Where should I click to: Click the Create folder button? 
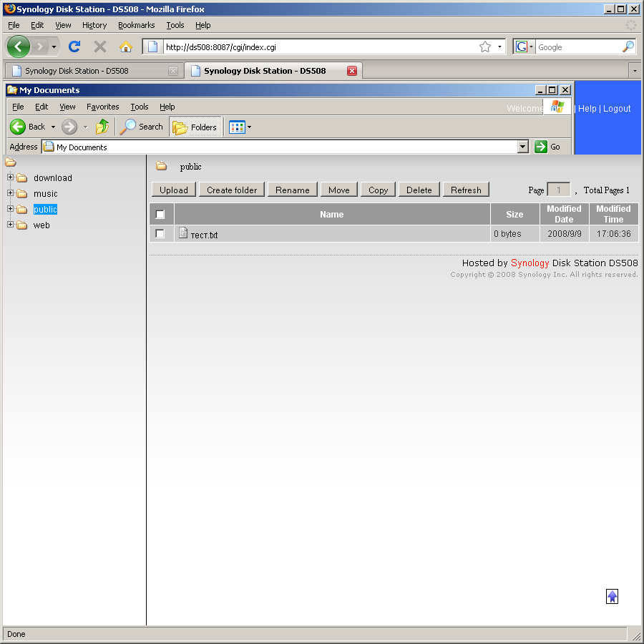click(x=232, y=190)
